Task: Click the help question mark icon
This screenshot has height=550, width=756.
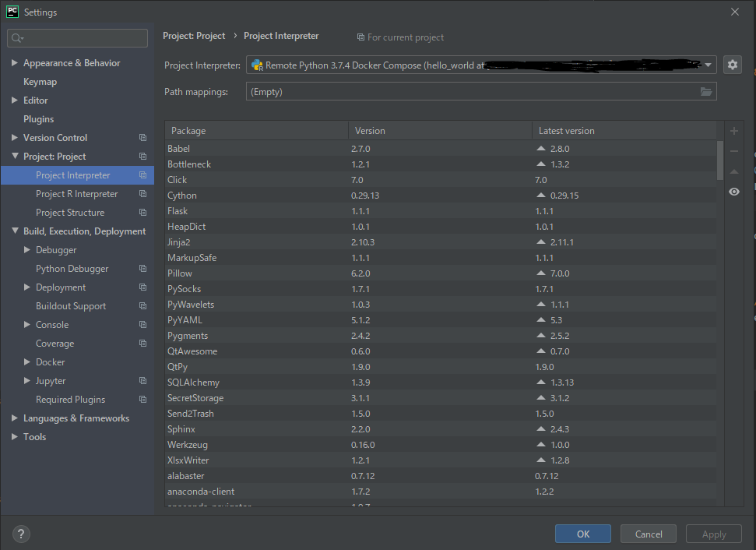Action: click(21, 534)
